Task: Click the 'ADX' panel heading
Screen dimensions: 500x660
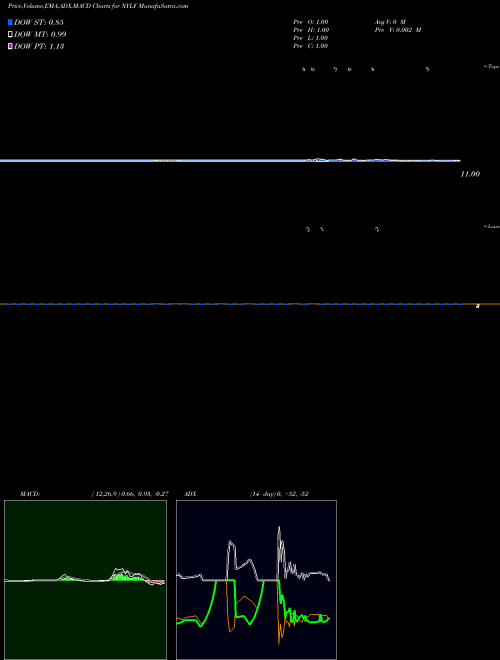Action: click(190, 494)
